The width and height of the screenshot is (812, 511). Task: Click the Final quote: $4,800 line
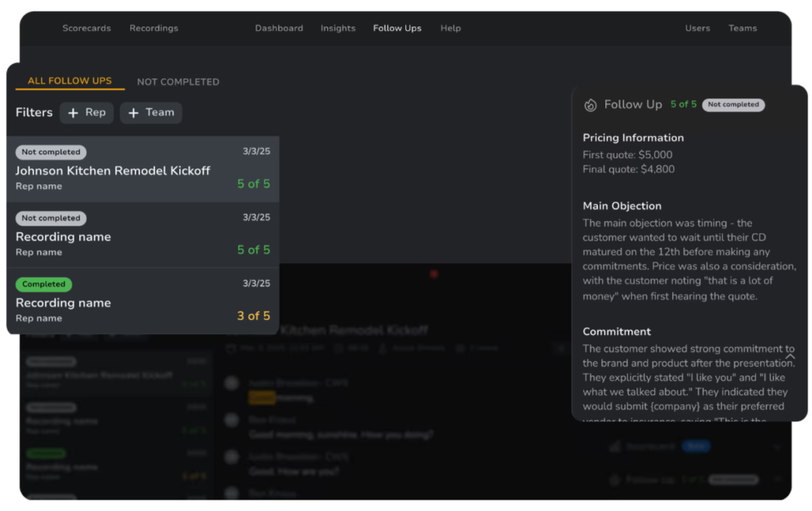point(628,169)
